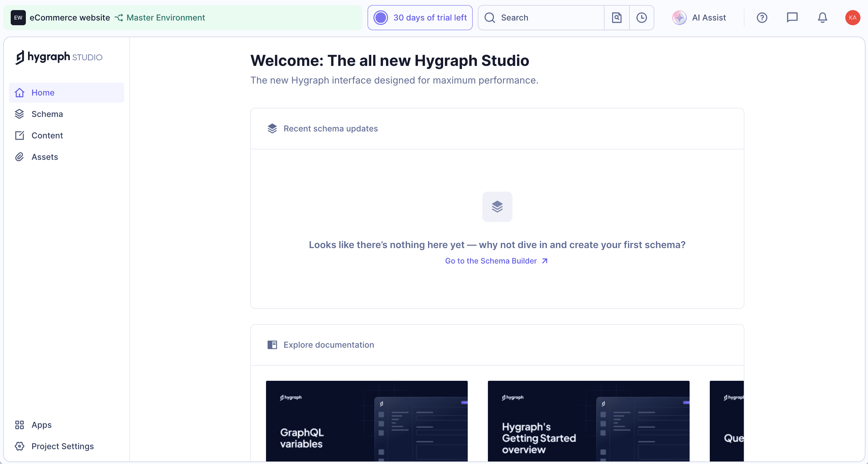
Task: View trial details via '30 days of trial left'
Action: pyautogui.click(x=430, y=18)
